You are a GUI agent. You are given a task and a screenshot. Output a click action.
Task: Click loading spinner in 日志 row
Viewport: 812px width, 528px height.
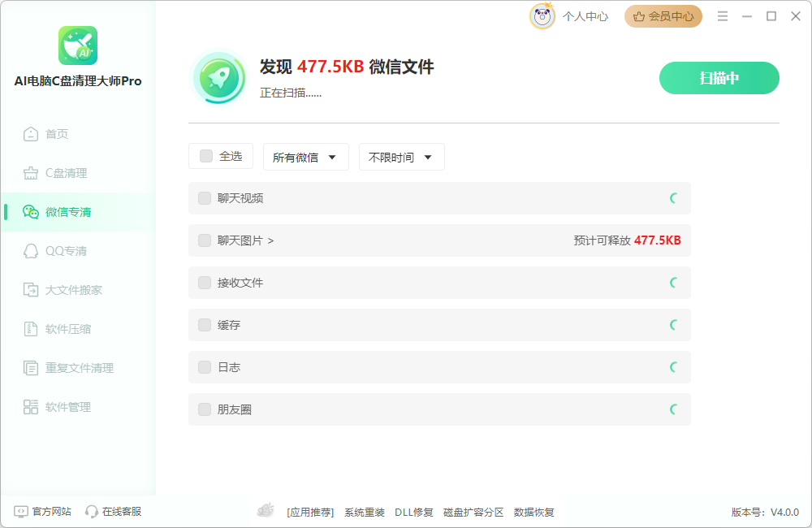(673, 367)
